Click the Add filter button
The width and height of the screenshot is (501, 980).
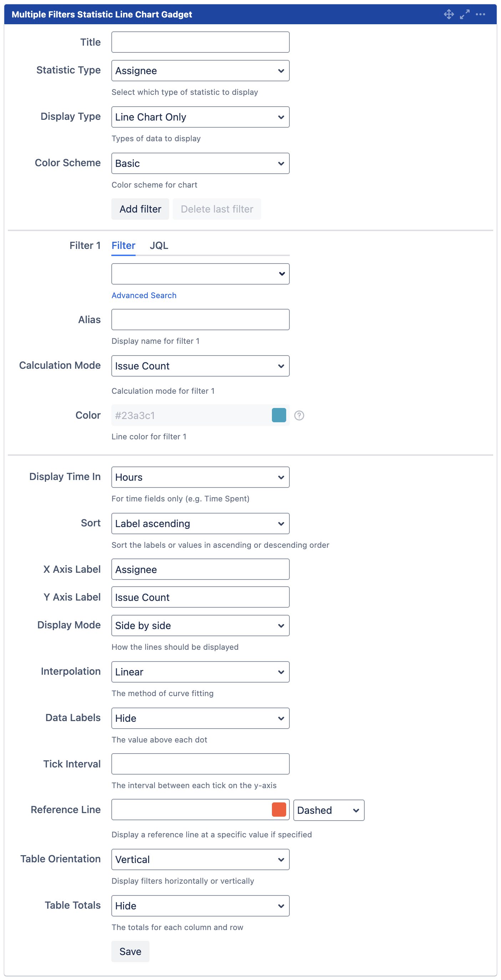[140, 209]
